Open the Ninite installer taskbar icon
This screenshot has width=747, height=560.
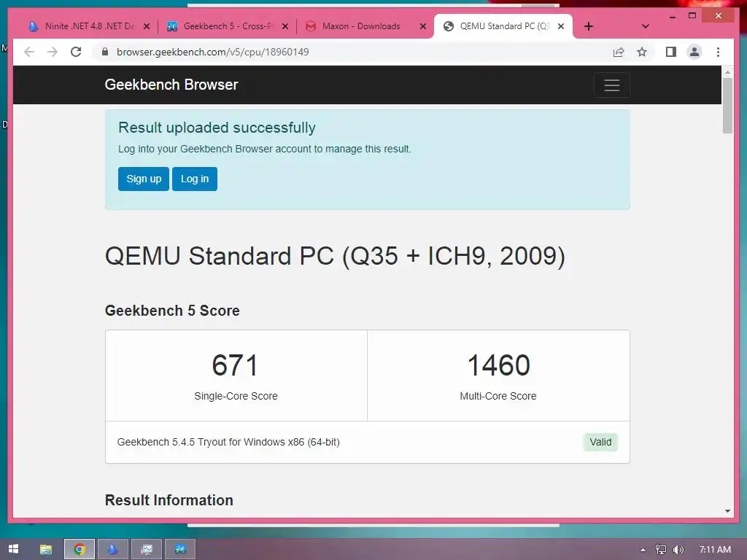[x=113, y=550]
